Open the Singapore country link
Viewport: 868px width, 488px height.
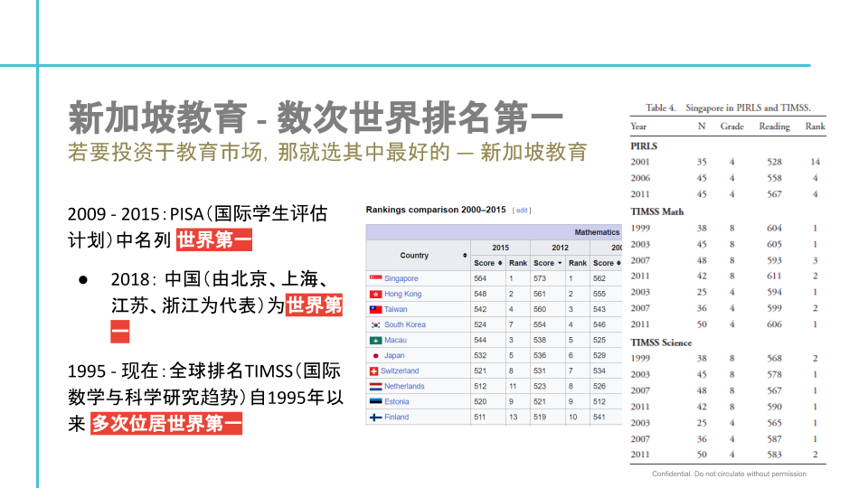tap(401, 278)
